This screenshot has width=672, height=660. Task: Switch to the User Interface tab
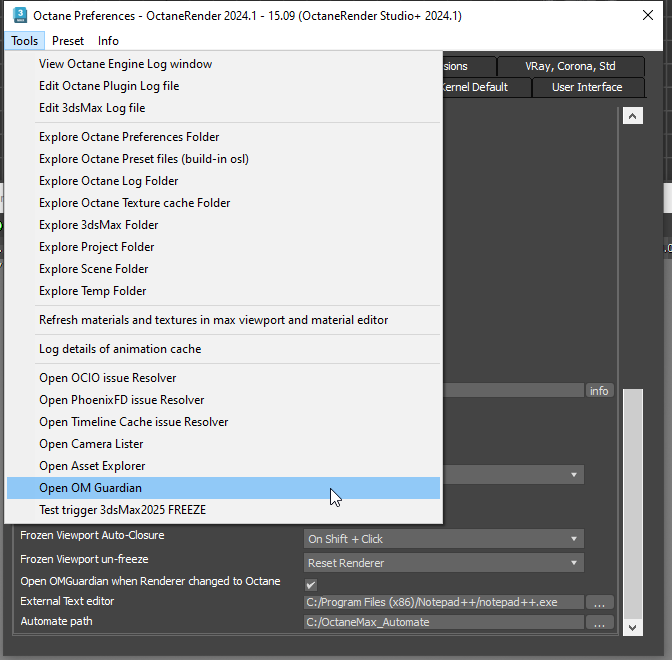[587, 87]
